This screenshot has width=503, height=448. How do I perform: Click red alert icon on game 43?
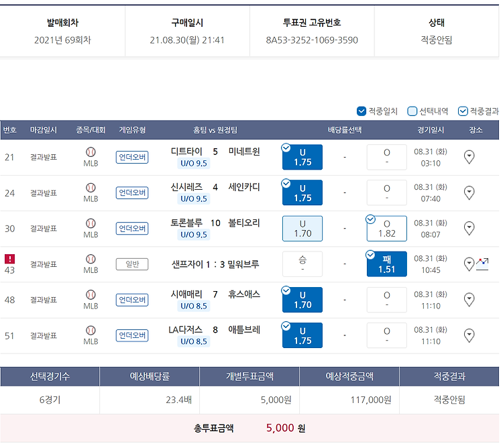pyautogui.click(x=9, y=259)
